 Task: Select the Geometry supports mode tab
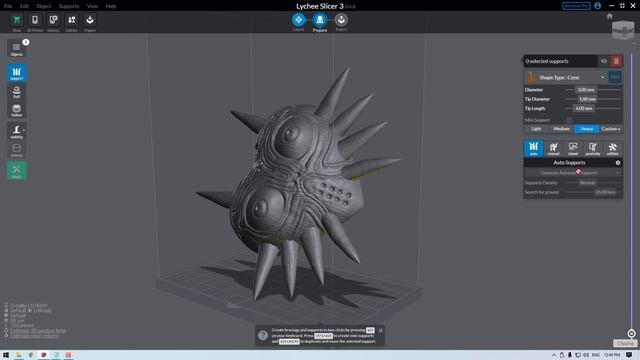(592, 148)
